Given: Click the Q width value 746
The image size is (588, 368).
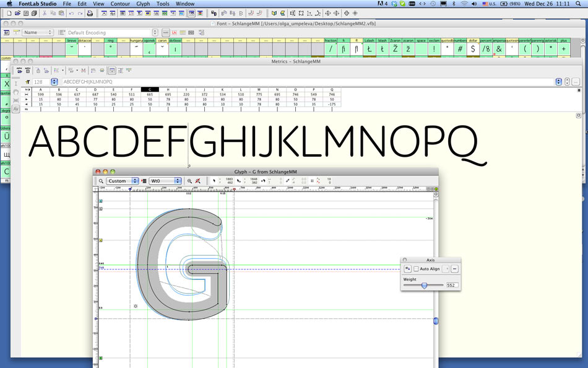Looking at the screenshot, I should [332, 95].
